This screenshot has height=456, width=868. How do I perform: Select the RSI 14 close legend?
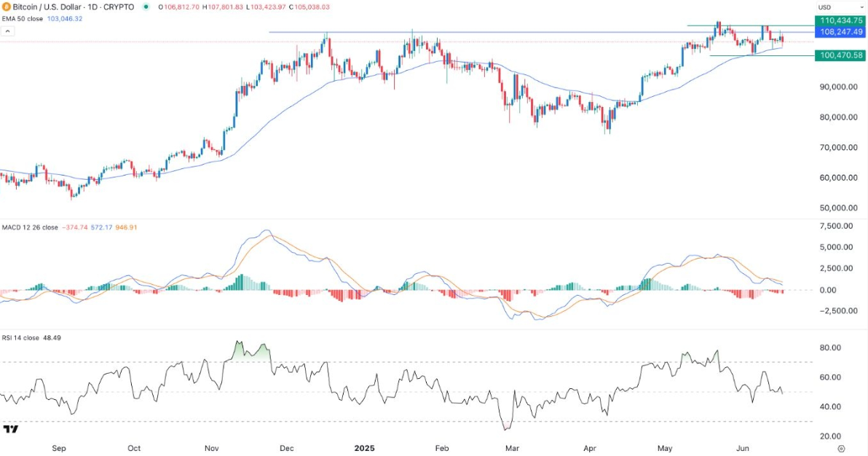click(20, 337)
